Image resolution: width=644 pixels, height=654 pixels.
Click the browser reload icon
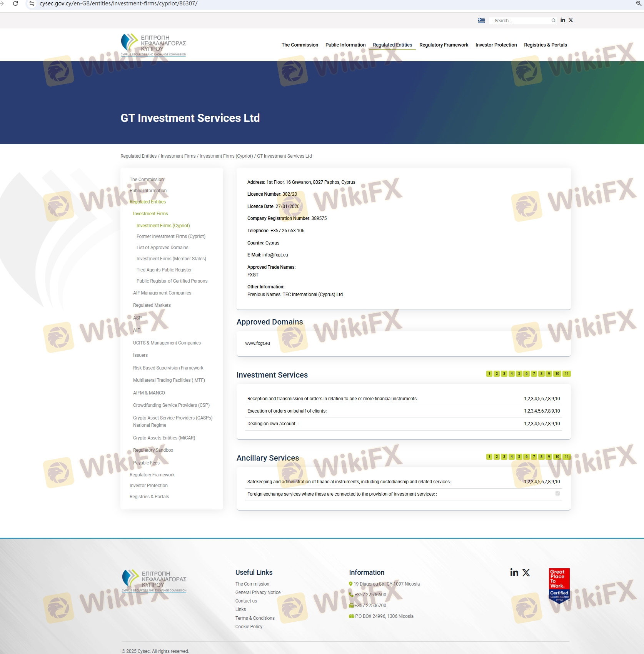coord(15,3)
